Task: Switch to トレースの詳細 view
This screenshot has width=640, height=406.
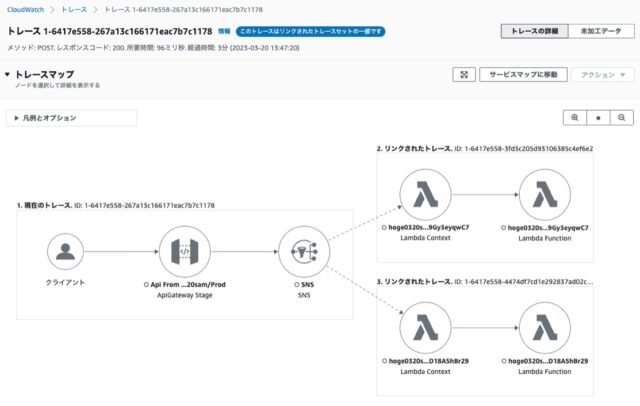Action: [533, 31]
